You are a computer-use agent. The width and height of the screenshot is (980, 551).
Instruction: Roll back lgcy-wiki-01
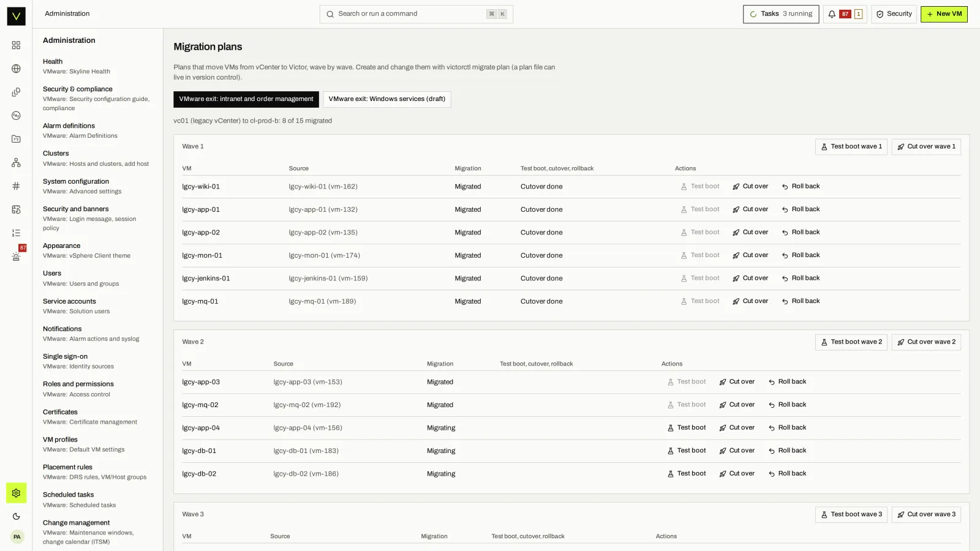click(x=801, y=187)
